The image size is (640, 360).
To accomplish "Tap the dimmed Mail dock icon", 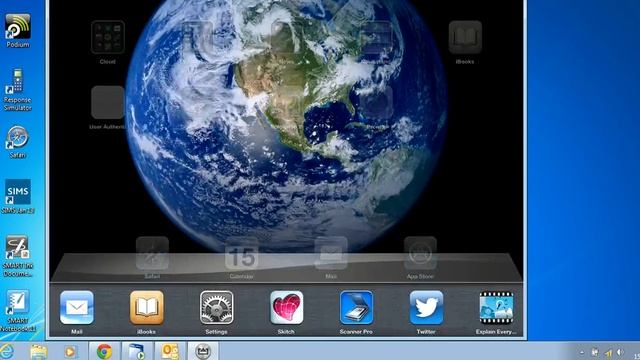I will 331,253.
